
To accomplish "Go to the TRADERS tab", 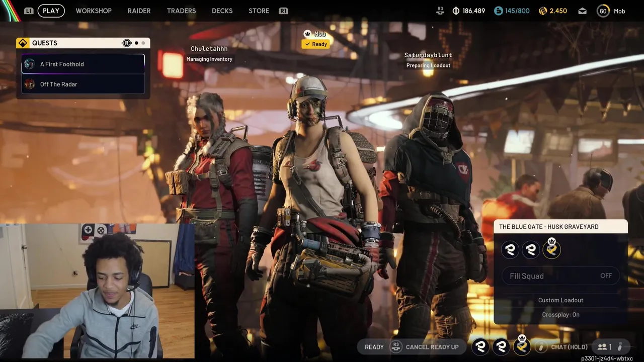I will (181, 11).
